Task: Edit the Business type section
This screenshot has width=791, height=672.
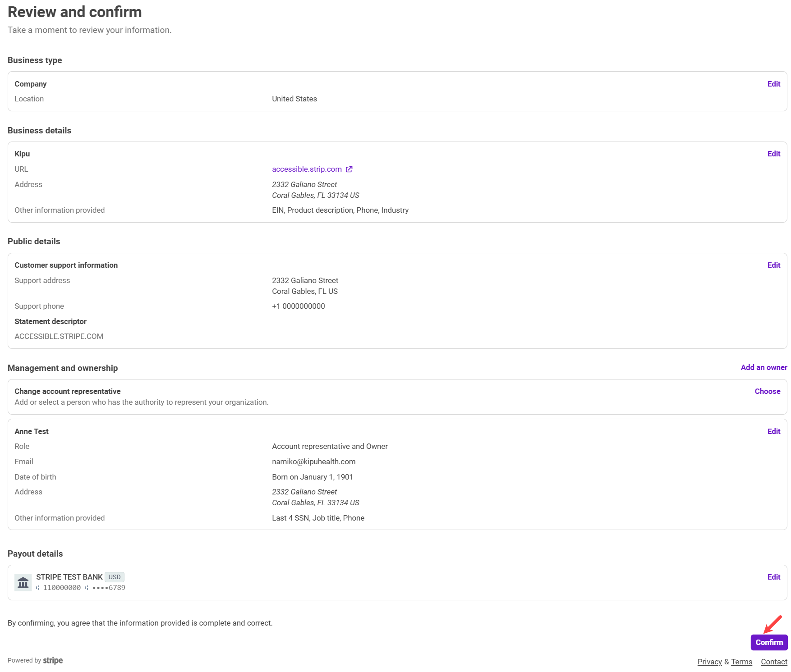Action: 773,84
